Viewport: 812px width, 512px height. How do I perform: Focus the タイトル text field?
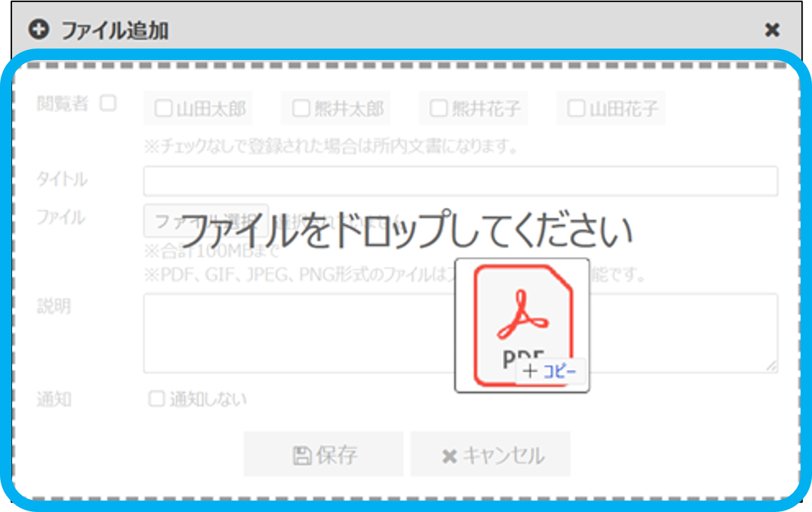click(x=460, y=181)
